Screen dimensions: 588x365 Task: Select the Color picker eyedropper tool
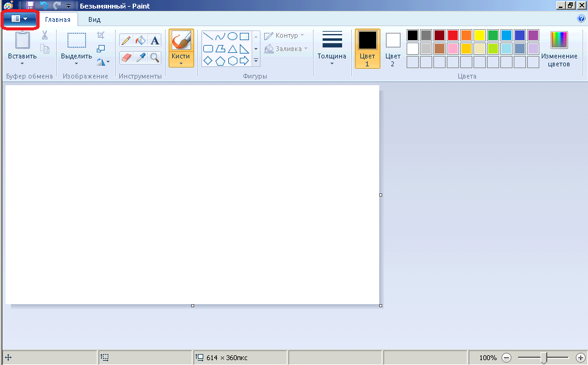pyautogui.click(x=140, y=58)
